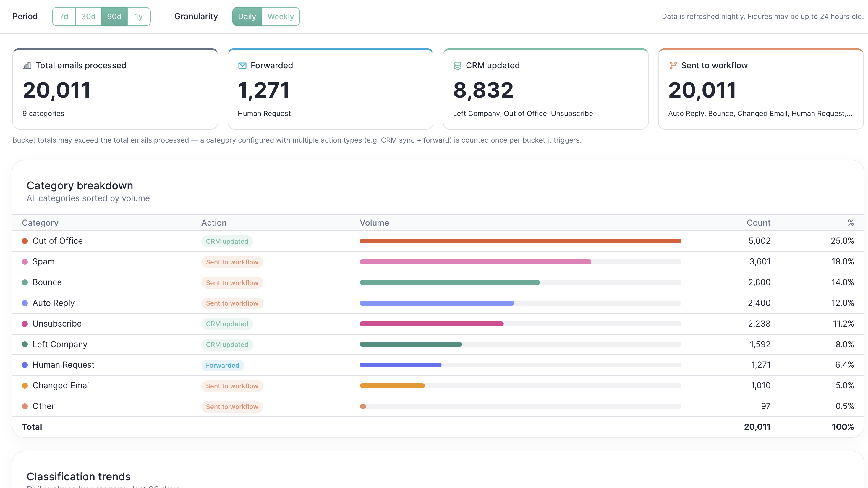
Task: Click the Auto Reply volume bar
Action: tap(520, 303)
